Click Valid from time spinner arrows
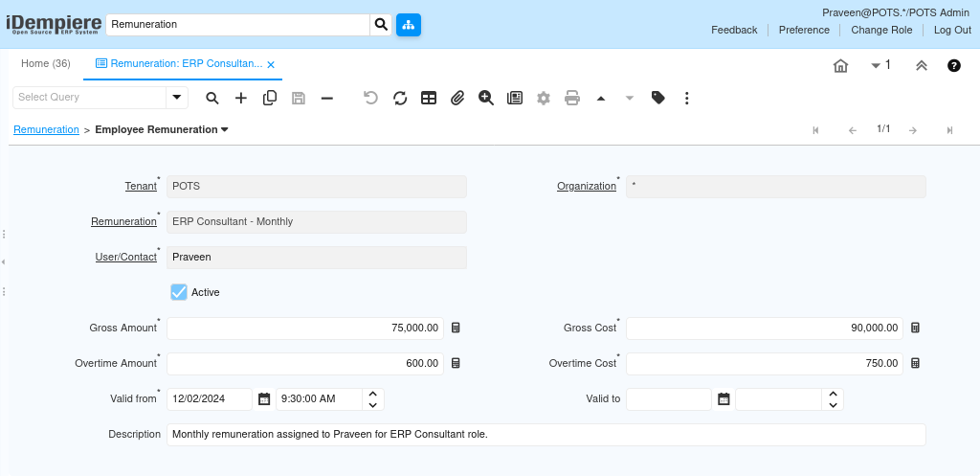Viewport: 980px width, 476px height. 373,399
